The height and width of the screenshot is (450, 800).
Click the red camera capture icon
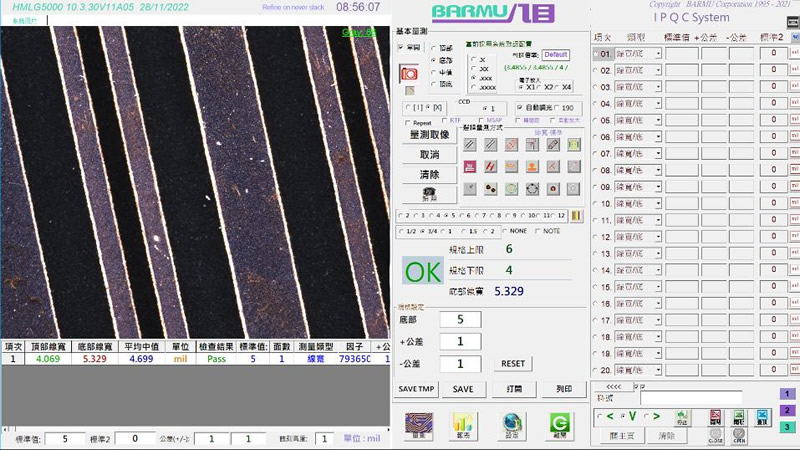pos(408,74)
